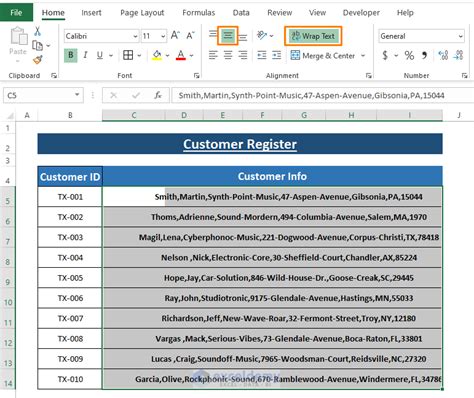Image resolution: width=474 pixels, height=398 pixels.
Task: Click the Orientation text-angle icon
Action: (262, 35)
